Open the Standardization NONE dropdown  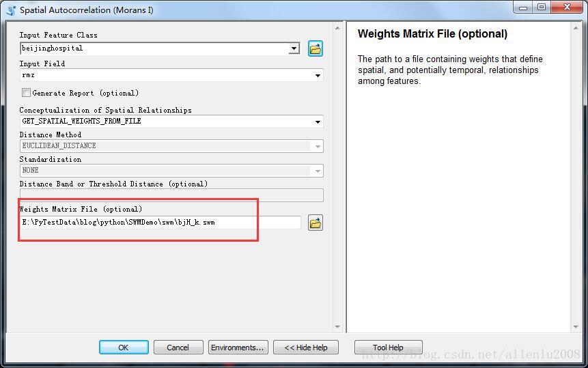(318, 171)
